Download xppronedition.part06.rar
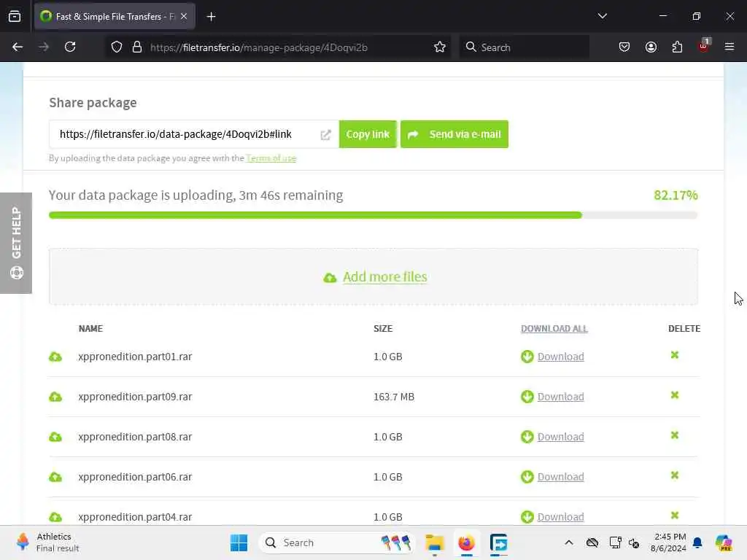The width and height of the screenshot is (747, 560). (x=560, y=477)
